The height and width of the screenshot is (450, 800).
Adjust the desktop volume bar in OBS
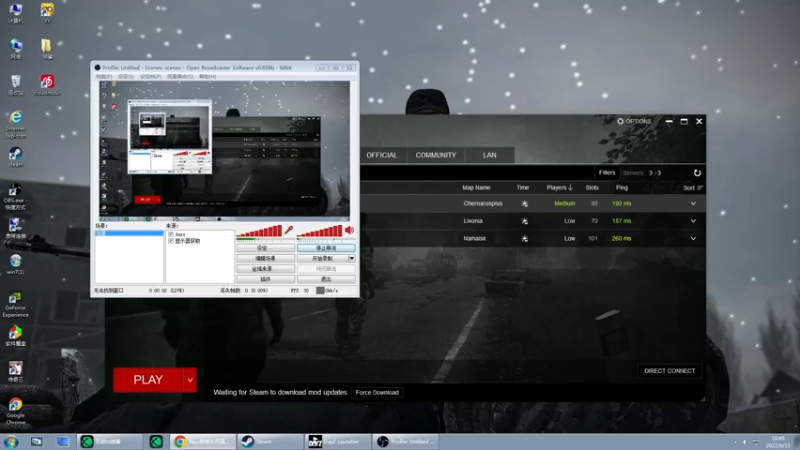coord(319,231)
